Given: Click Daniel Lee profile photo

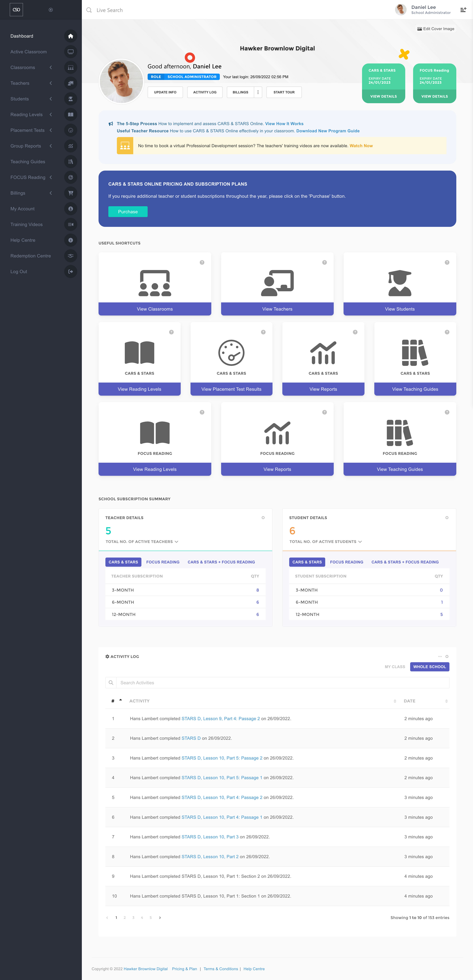Looking at the screenshot, I should [121, 81].
